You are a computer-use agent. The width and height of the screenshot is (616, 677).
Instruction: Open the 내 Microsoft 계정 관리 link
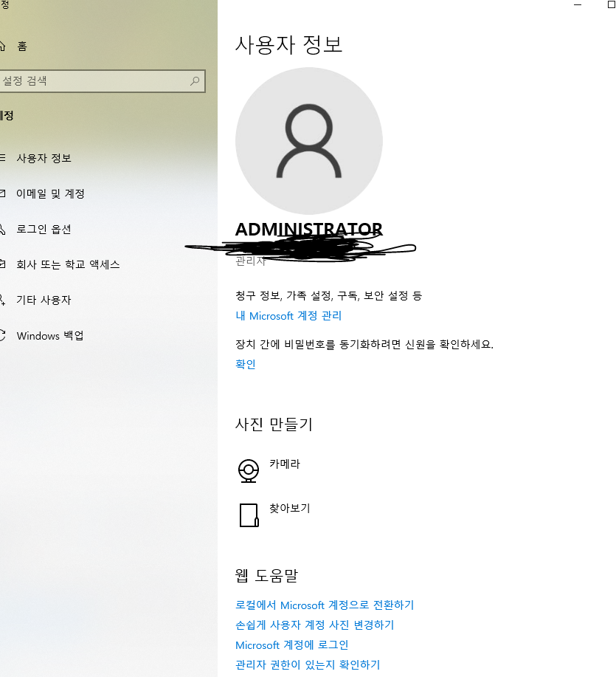pos(288,316)
